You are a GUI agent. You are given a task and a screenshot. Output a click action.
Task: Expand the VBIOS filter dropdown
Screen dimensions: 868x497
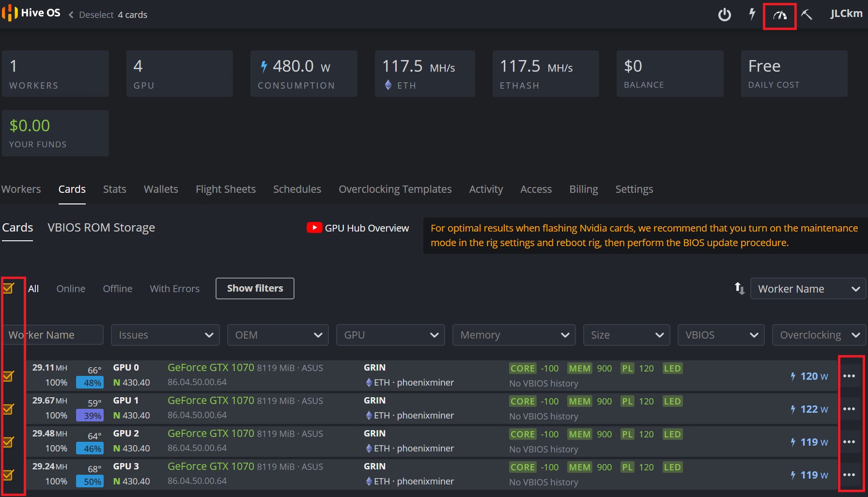pos(721,335)
